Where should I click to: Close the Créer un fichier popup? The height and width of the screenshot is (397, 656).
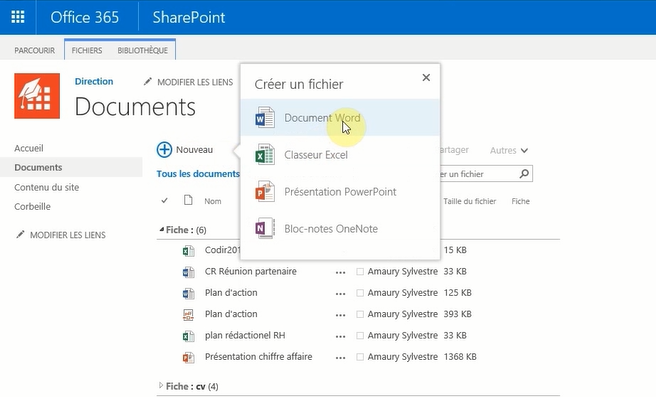click(426, 77)
